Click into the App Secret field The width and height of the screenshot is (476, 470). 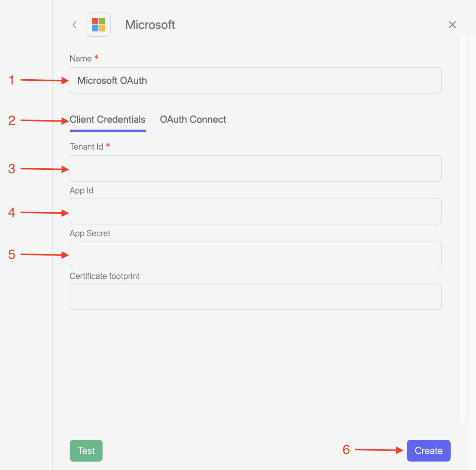click(255, 254)
